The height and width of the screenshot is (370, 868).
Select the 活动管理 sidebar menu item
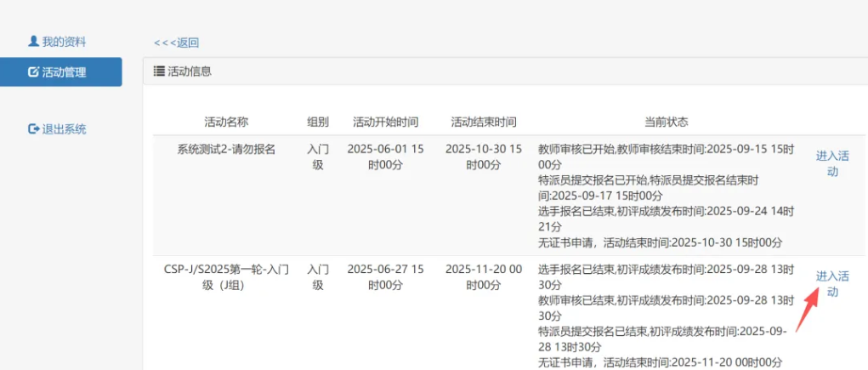point(64,72)
